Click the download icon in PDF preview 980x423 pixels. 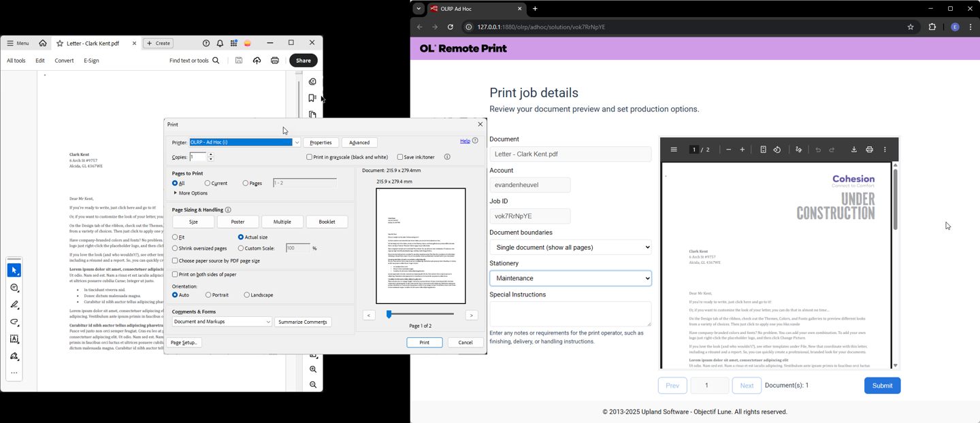click(x=854, y=150)
